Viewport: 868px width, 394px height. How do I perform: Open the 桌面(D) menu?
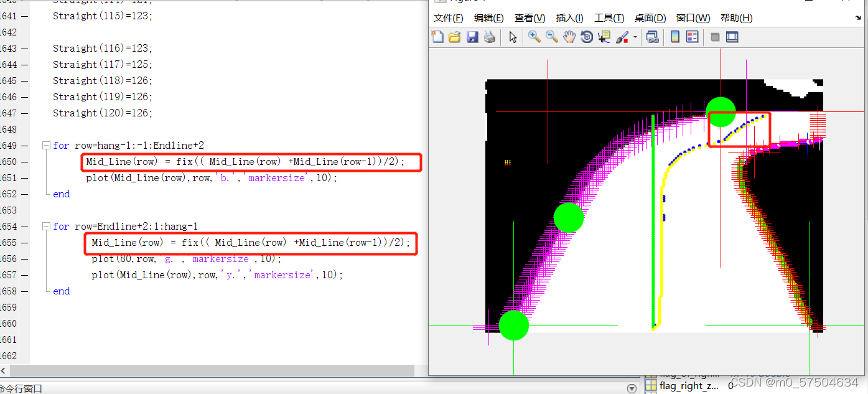click(x=650, y=18)
